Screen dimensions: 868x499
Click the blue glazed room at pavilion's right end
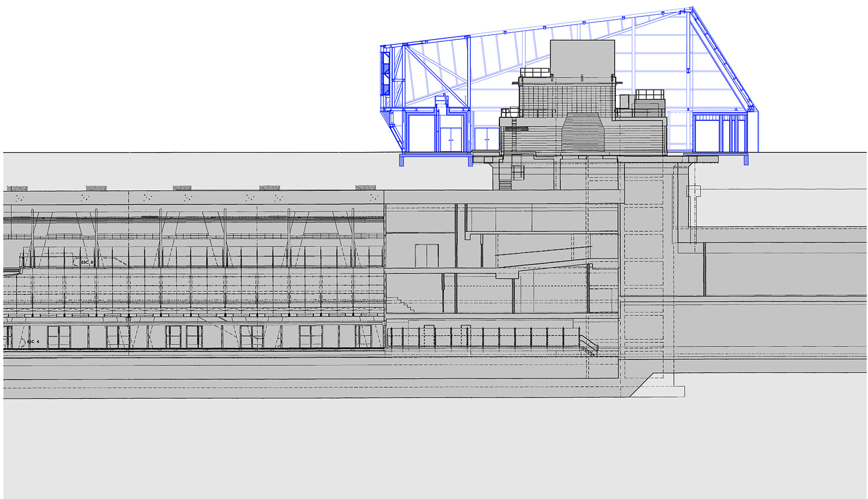click(x=720, y=134)
